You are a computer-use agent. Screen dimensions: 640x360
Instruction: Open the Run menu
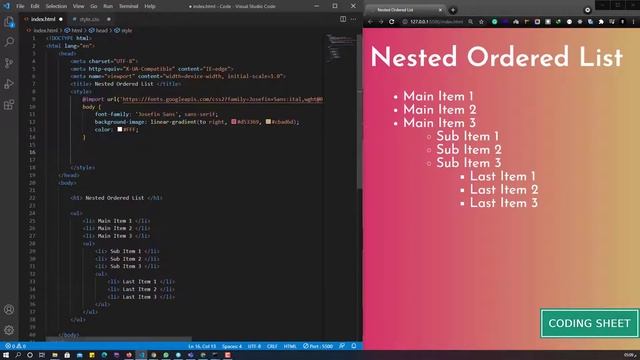(108, 6)
